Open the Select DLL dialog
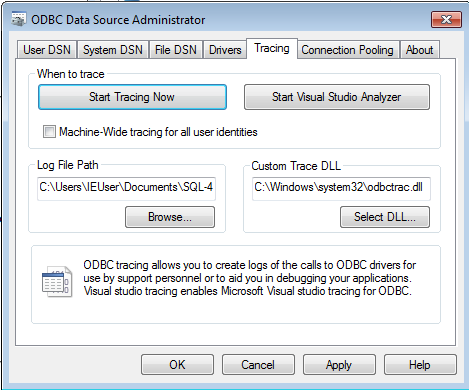Image resolution: width=469 pixels, height=390 pixels. [385, 217]
